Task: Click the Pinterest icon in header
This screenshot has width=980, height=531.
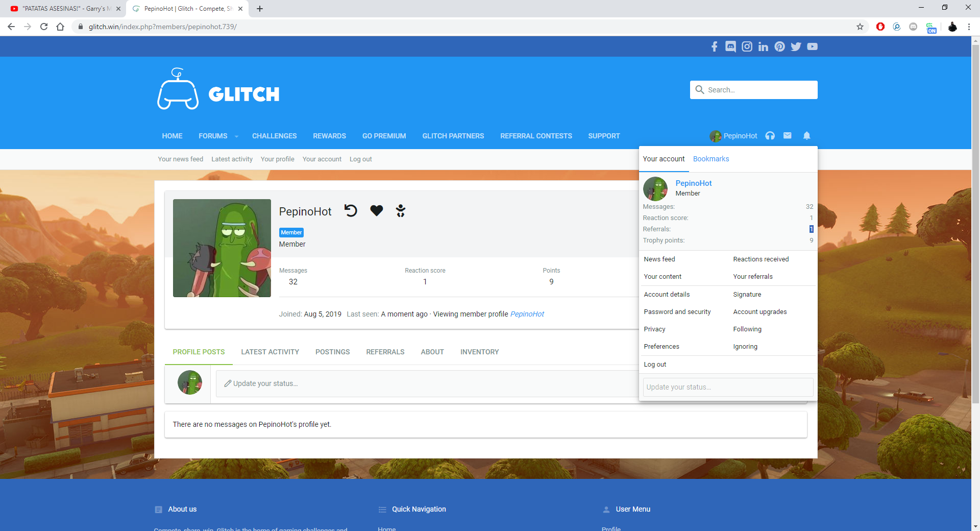Action: coord(779,47)
